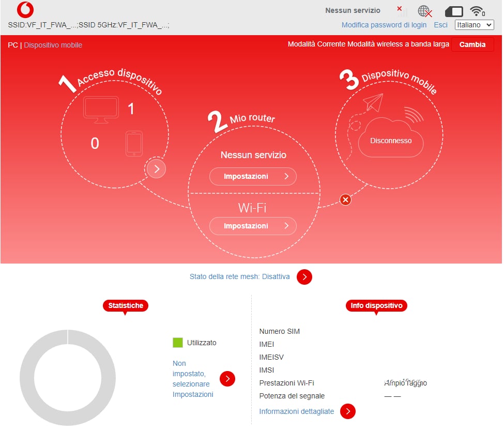Click the mesh network red arrow button
Screen dimensions: 504x447
tap(304, 277)
